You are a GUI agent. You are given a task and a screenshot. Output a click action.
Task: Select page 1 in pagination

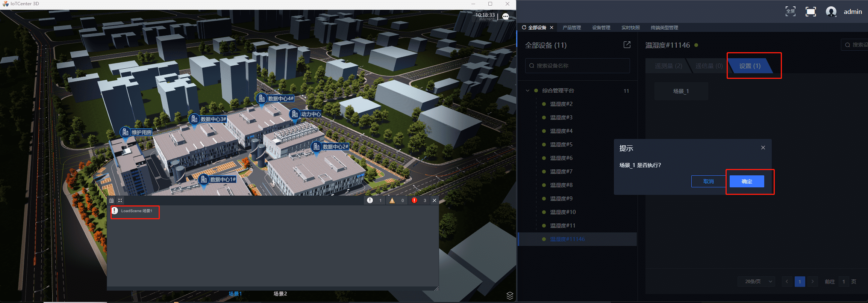click(x=800, y=282)
